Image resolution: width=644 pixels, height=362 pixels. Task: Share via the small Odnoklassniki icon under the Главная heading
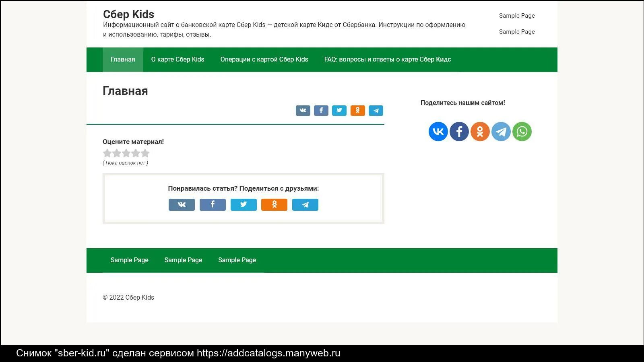358,111
